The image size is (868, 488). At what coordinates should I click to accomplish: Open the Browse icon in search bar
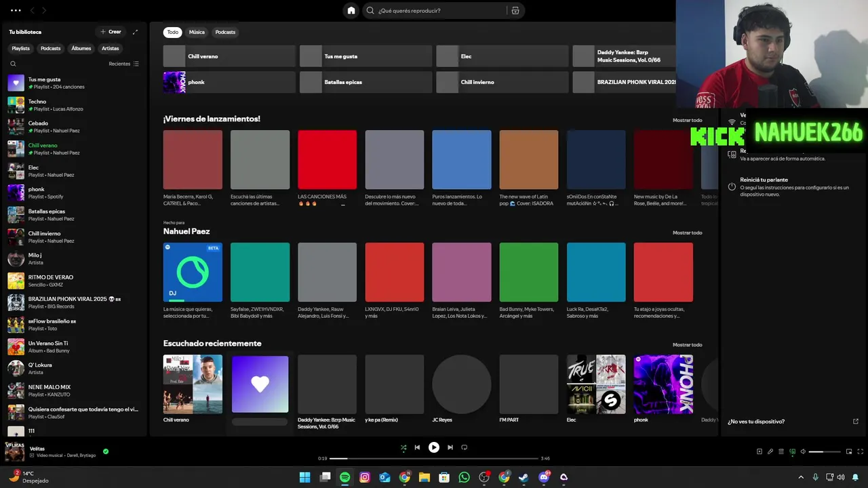(515, 10)
